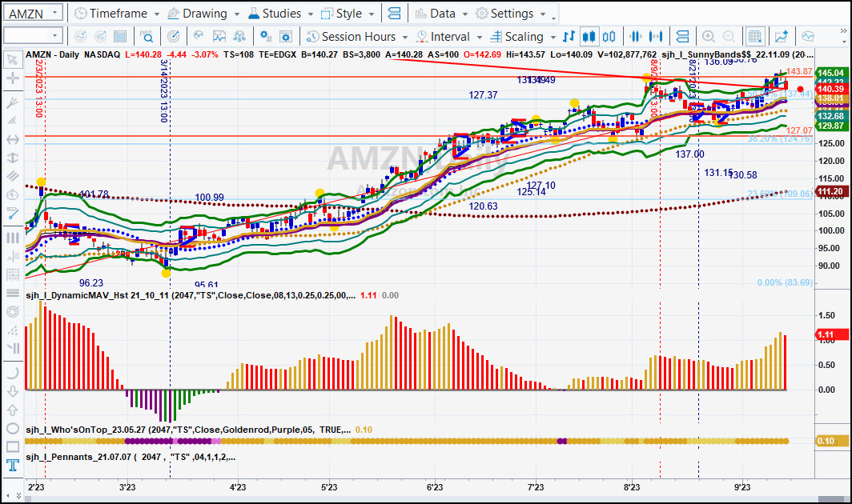The height and width of the screenshot is (504, 852).
Task: Select the spiral drawing tool
Action: click(x=12, y=312)
